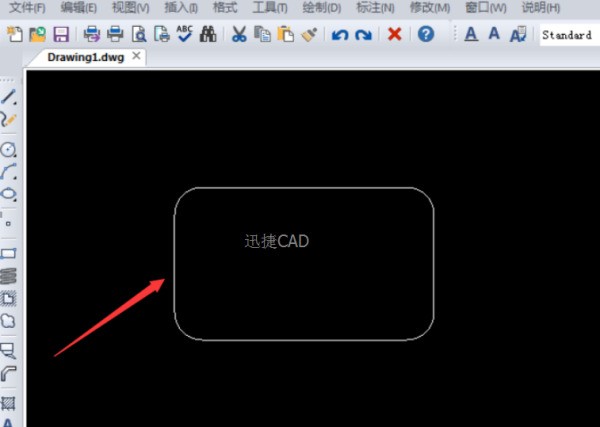Open the 文件(F) menu
Screen dimensions: 600x427
point(27,7)
